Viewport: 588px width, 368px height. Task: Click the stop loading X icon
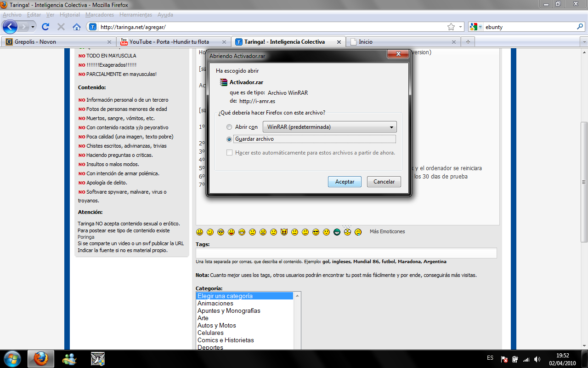[61, 27]
